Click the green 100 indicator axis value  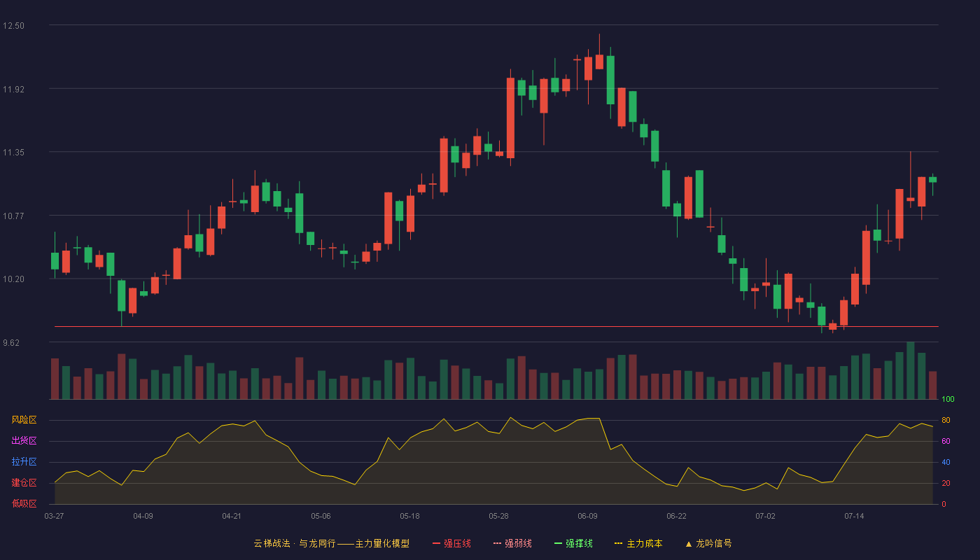[948, 400]
